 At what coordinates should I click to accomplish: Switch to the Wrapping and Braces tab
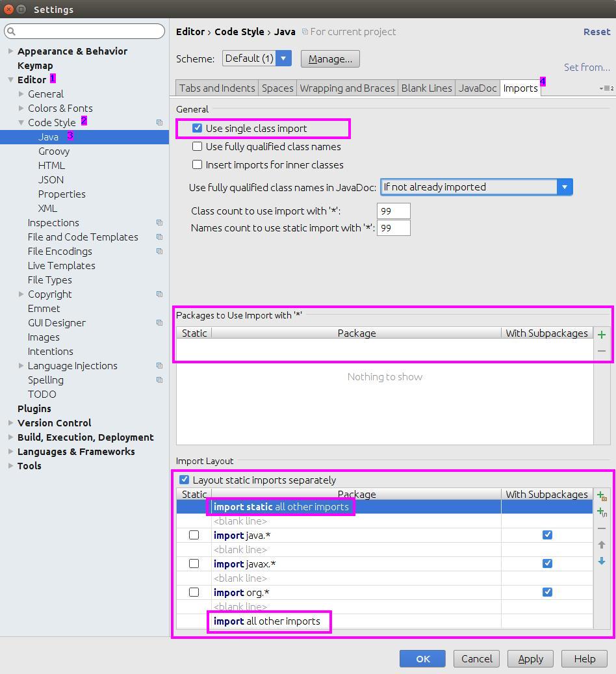point(347,88)
